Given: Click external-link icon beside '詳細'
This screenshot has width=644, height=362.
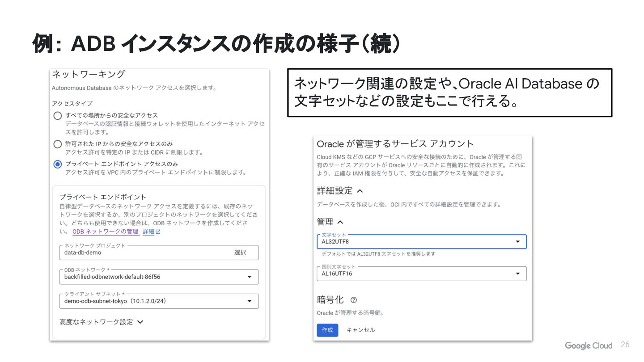Looking at the screenshot, I should [158, 232].
